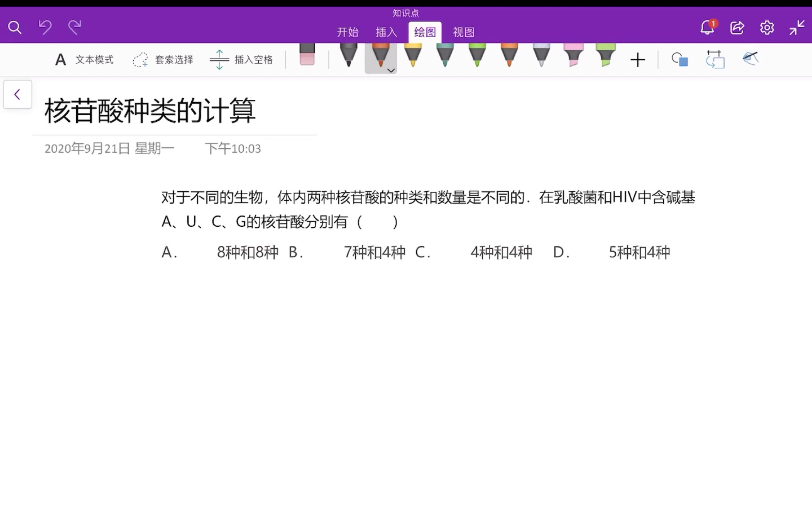Viewport: 812px width, 509px height.
Task: Activate the 插入空格 insert space tool
Action: [x=241, y=60]
